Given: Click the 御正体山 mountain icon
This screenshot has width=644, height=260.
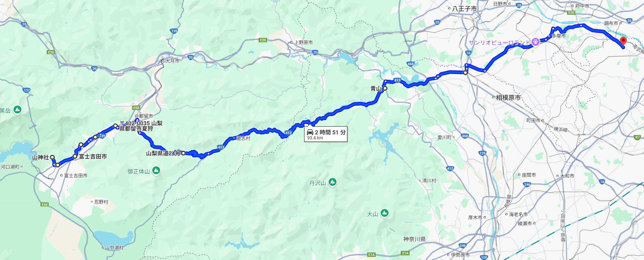Looking at the screenshot, I should click(156, 171).
